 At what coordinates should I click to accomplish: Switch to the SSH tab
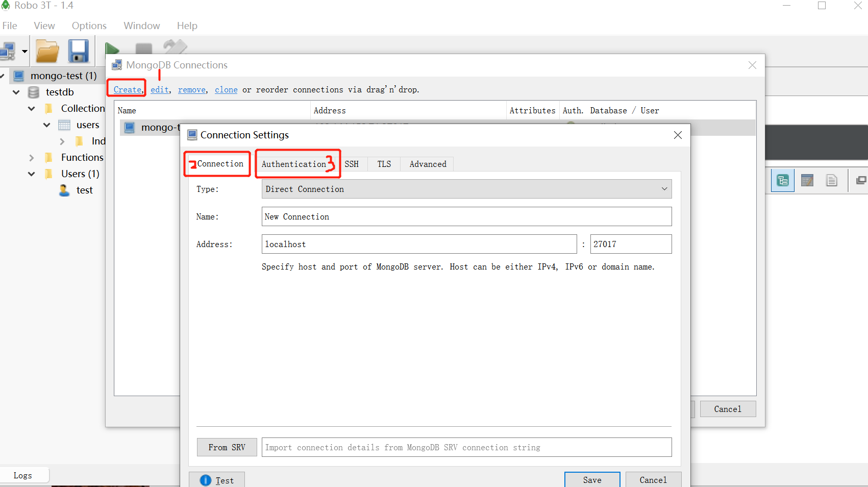point(352,164)
